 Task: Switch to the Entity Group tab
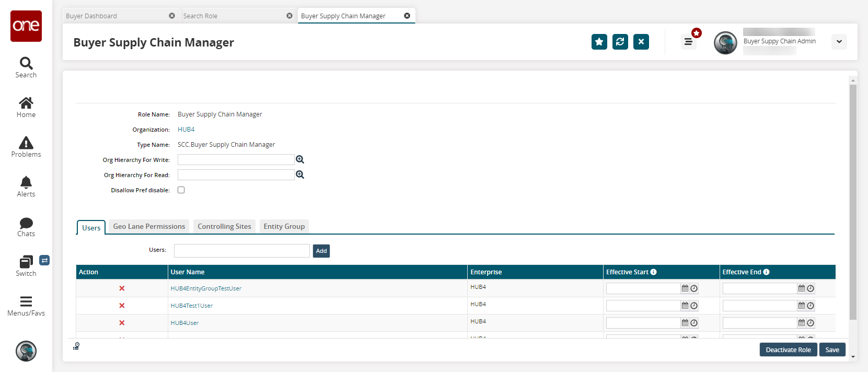[284, 226]
